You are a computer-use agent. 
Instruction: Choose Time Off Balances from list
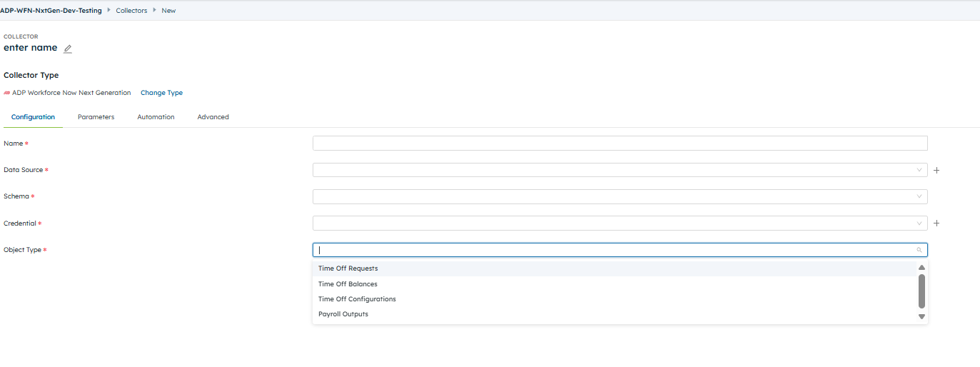[x=348, y=284]
